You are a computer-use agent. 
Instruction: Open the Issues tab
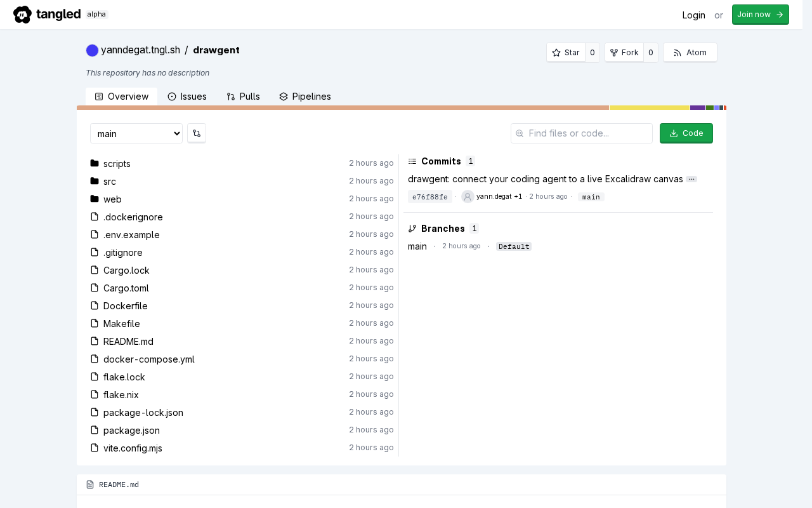[x=187, y=97]
